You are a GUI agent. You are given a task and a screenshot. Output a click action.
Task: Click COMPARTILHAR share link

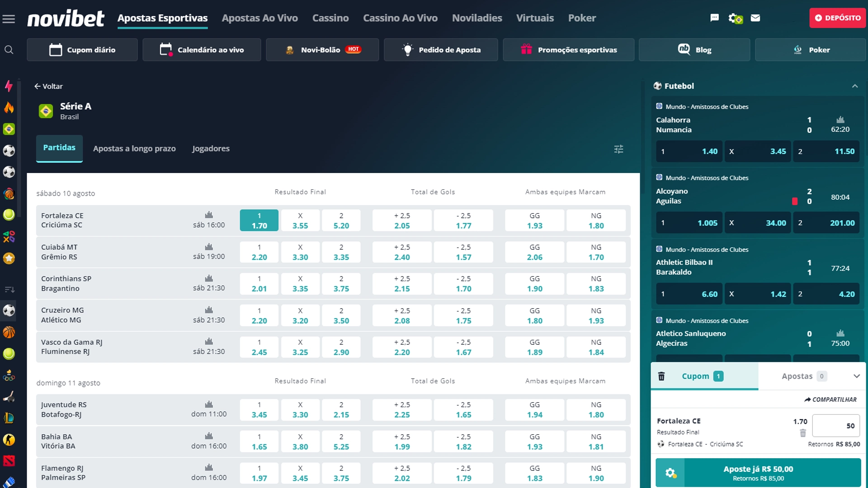click(x=830, y=399)
